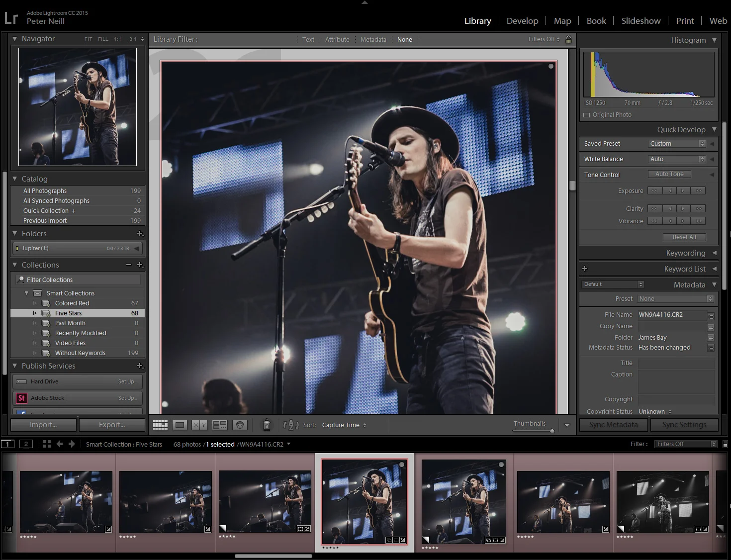Set Navigator zoom to FIT
Screen dimensions: 731x560
pyautogui.click(x=88, y=39)
